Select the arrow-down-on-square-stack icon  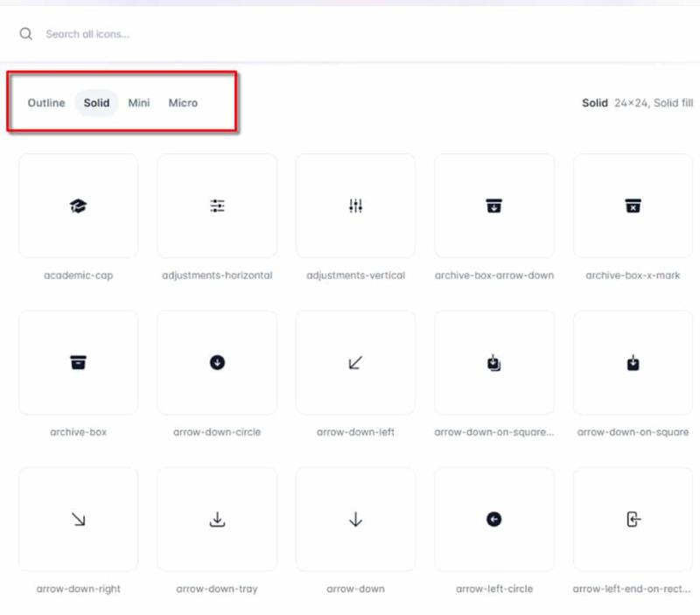(494, 363)
